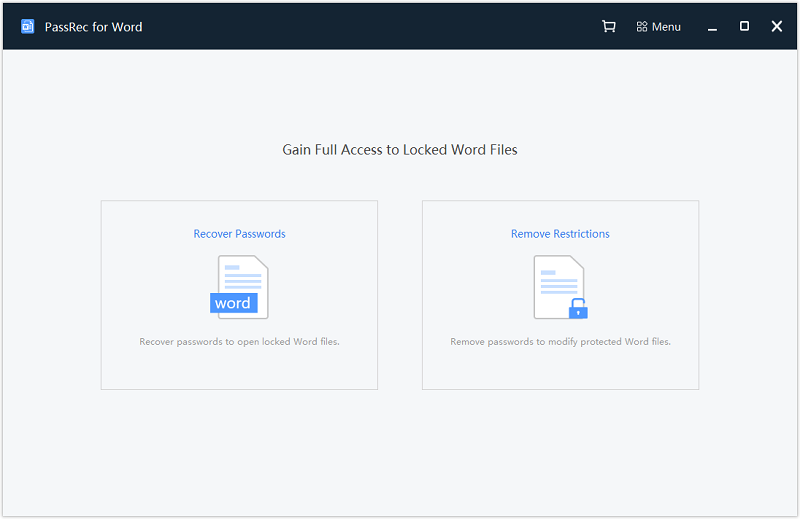Close the PassRec for Word window
Image resolution: width=800 pixels, height=519 pixels.
pos(777,27)
